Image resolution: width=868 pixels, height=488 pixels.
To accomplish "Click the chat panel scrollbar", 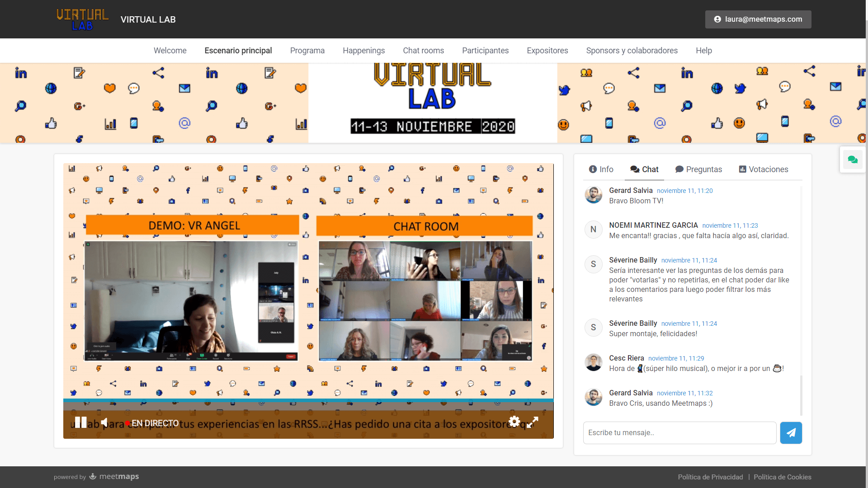I will pyautogui.click(x=801, y=394).
